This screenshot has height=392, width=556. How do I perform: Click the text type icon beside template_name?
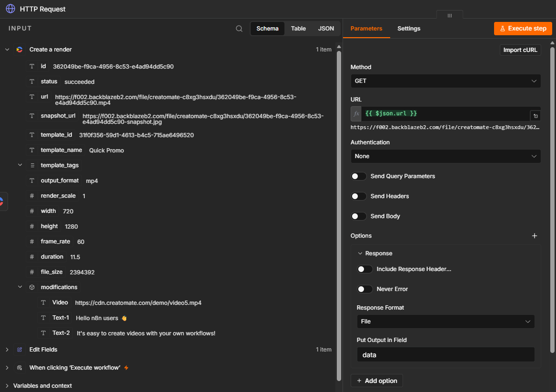32,150
